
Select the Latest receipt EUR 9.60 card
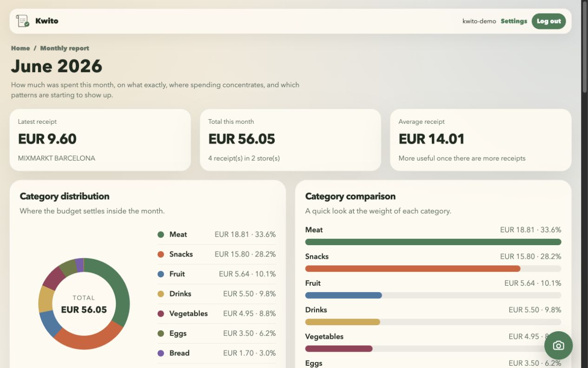100,140
